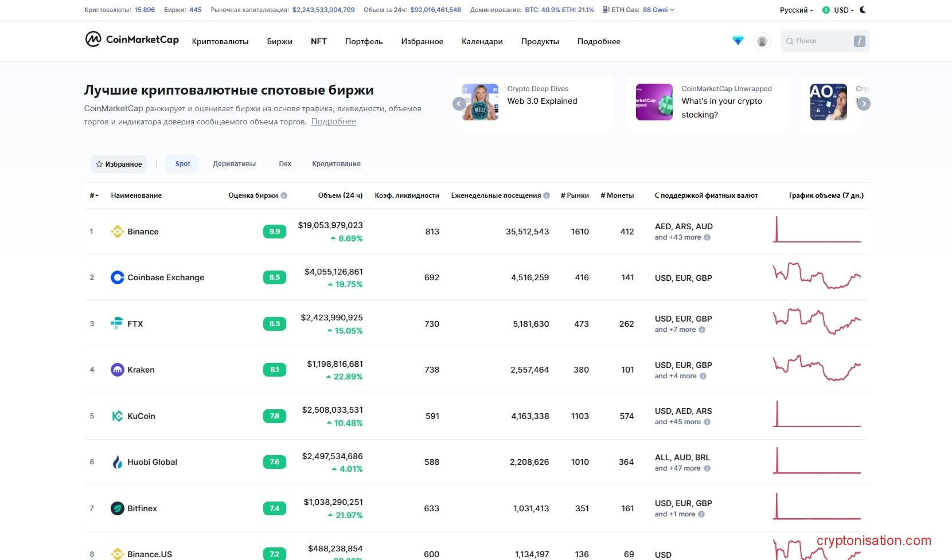The image size is (952, 560).
Task: Sort table by rank # column
Action: (x=93, y=195)
